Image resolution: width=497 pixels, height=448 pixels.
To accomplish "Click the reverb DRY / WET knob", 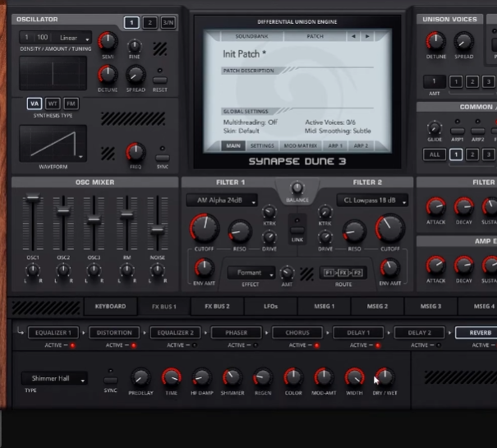I will [384, 378].
